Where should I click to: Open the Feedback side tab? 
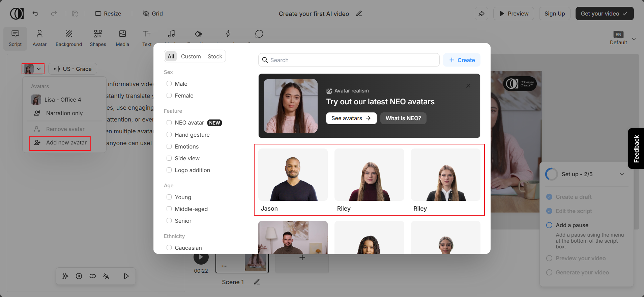[x=636, y=148]
